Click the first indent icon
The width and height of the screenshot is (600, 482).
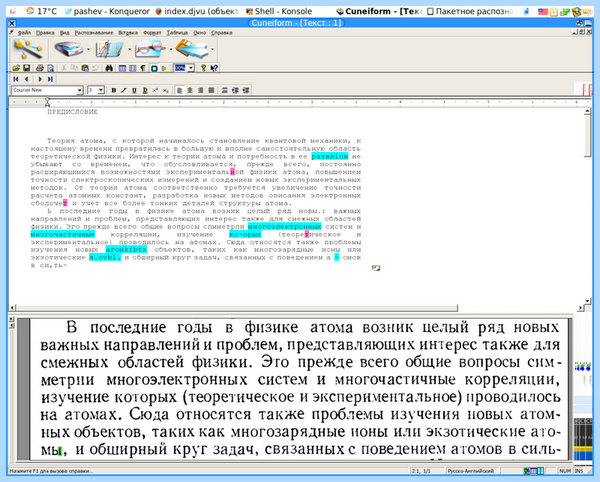coord(235,90)
